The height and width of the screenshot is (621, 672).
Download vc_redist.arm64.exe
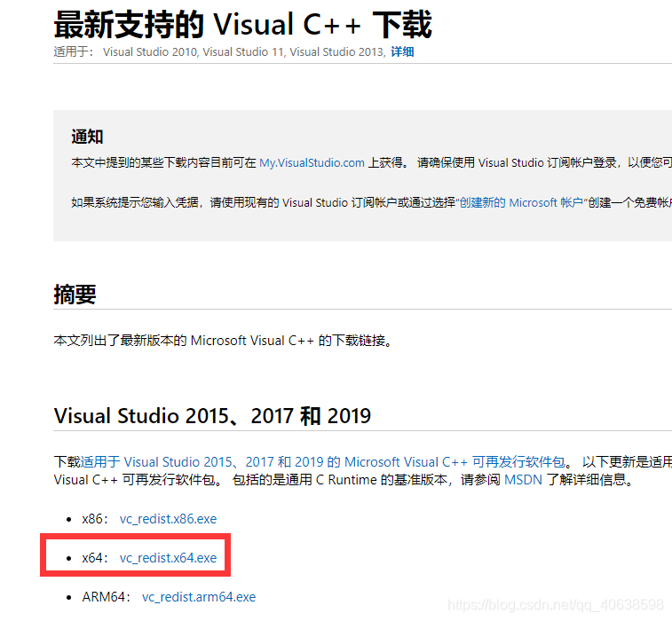199,596
